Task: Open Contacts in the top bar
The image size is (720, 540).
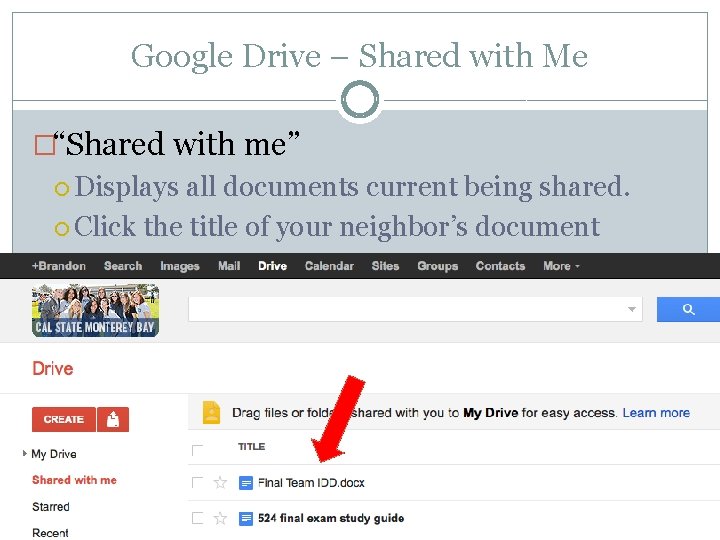Action: [500, 266]
